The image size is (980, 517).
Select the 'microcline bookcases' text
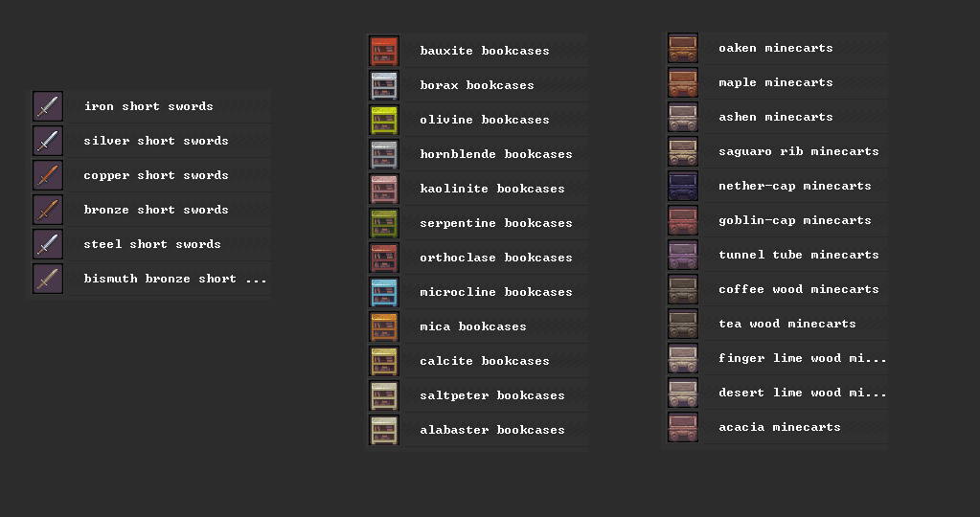[496, 292]
